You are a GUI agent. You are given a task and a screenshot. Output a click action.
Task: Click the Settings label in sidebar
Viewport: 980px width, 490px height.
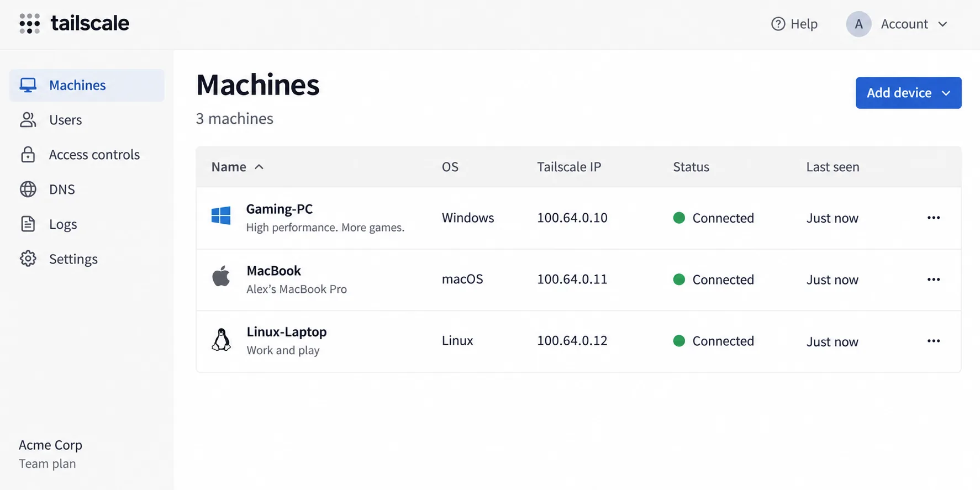[73, 259]
